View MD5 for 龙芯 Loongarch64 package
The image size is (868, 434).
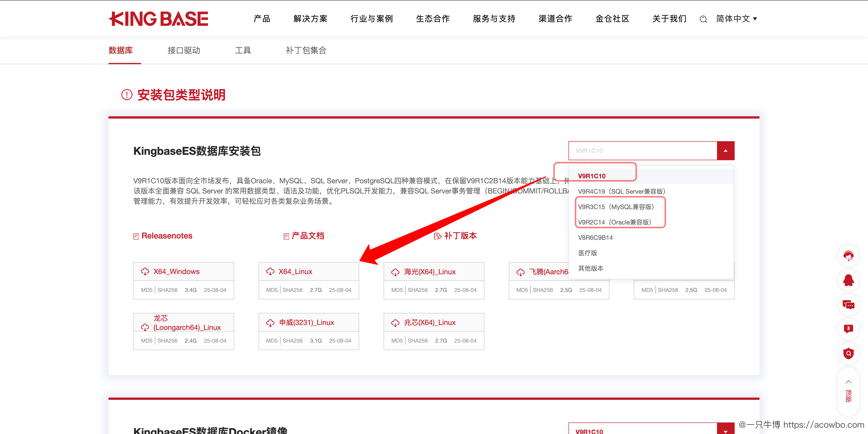146,341
